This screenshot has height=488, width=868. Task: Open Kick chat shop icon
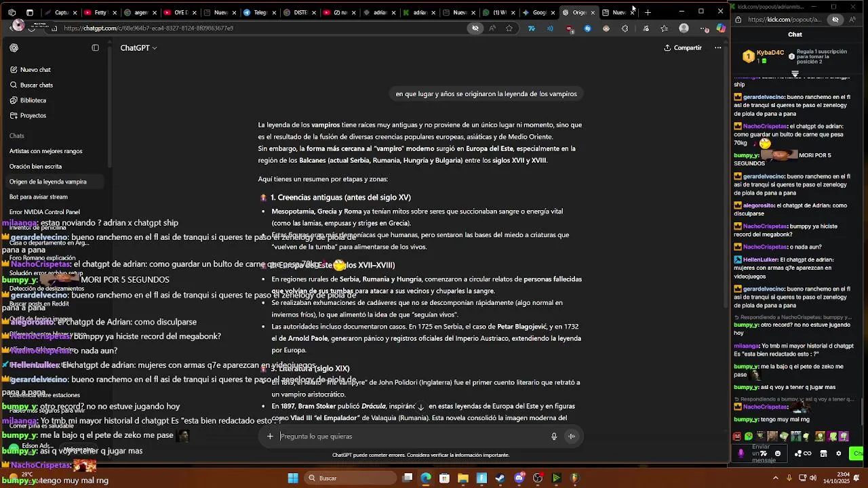(x=823, y=453)
